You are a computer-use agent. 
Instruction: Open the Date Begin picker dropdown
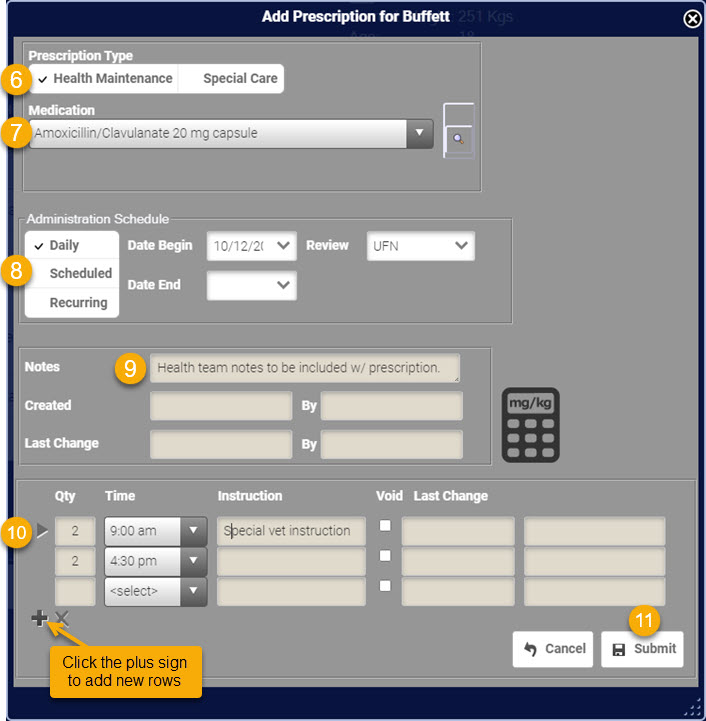(x=252, y=246)
